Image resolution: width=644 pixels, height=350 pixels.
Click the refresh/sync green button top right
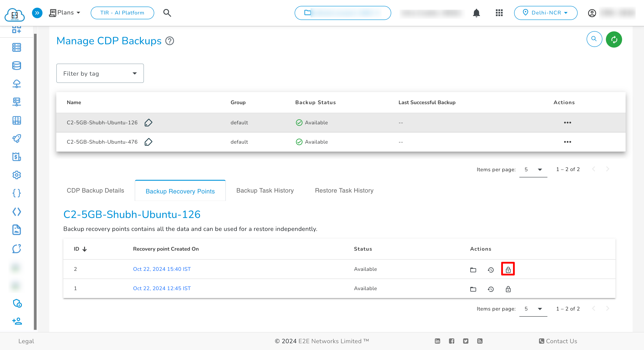614,39
